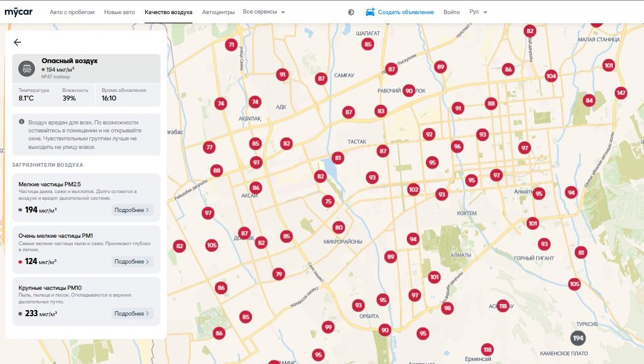Select the gray 194 air sensor marker
The width and height of the screenshot is (644, 364).
578,338
